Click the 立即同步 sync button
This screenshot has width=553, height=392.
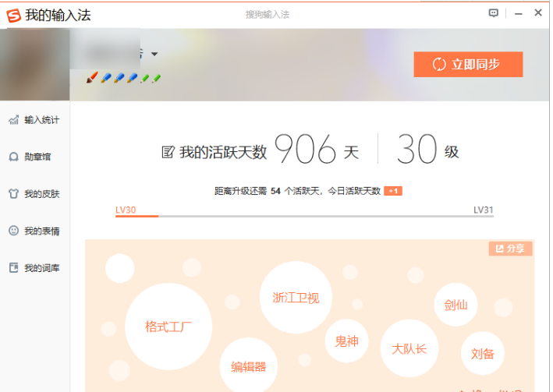(x=468, y=64)
